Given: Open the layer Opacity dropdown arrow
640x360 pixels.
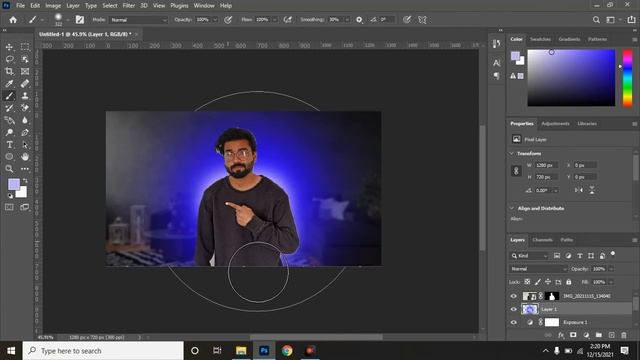Looking at the screenshot, I should coord(611,269).
